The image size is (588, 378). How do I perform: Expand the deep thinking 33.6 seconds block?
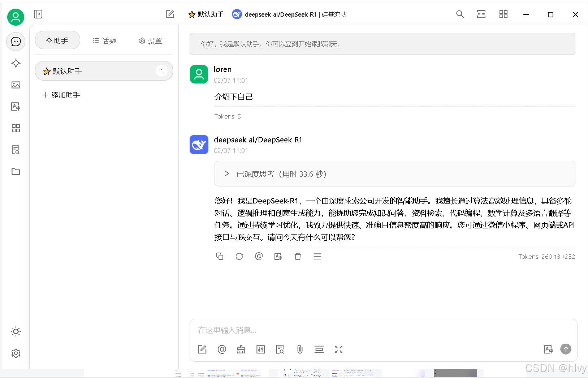click(394, 174)
